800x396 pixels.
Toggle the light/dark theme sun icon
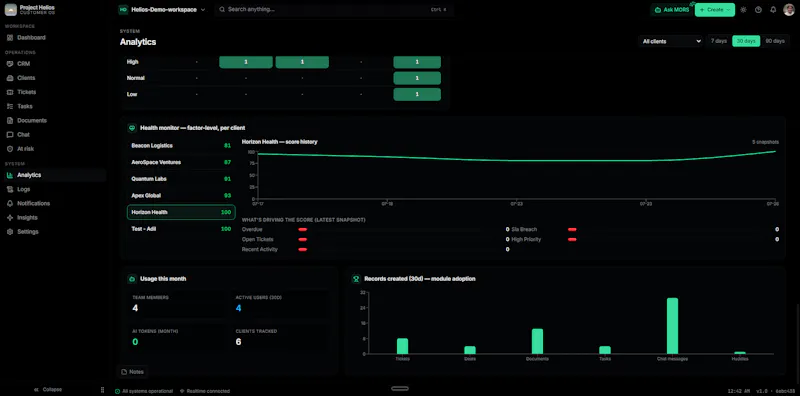743,10
